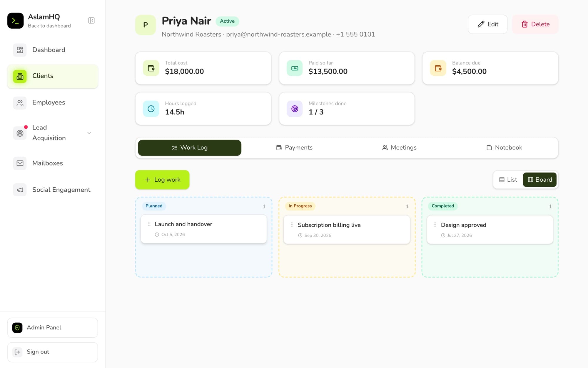Image resolution: width=588 pixels, height=368 pixels.
Task: Open Mailboxes in the sidebar
Action: click(x=53, y=163)
